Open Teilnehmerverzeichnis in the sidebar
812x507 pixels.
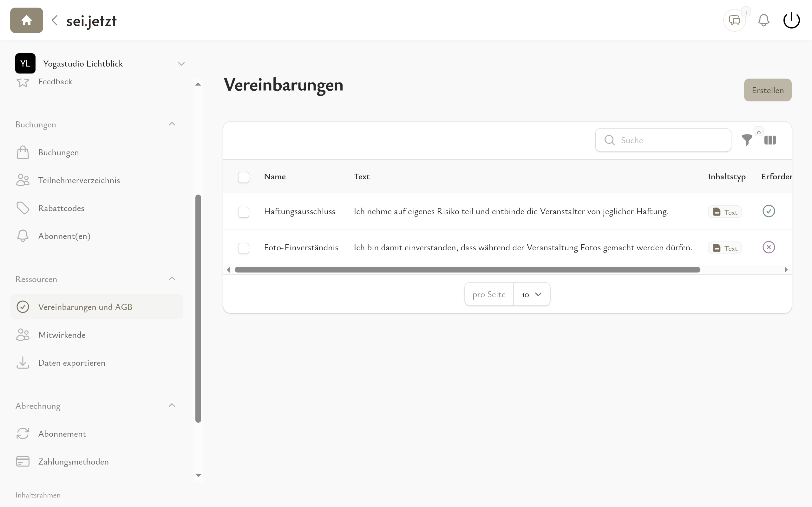79,180
